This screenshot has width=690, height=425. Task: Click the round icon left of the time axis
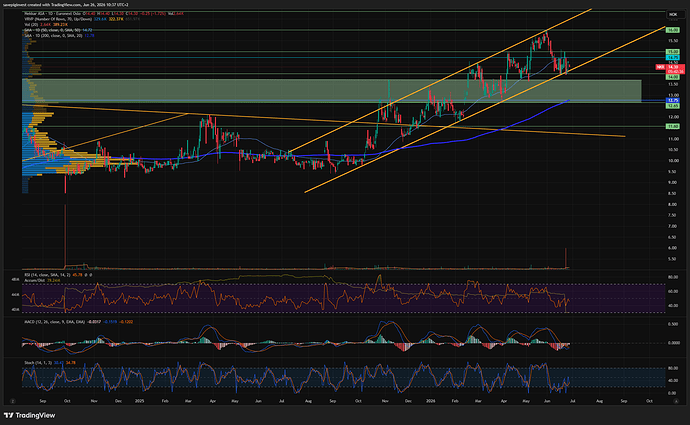pos(13,401)
